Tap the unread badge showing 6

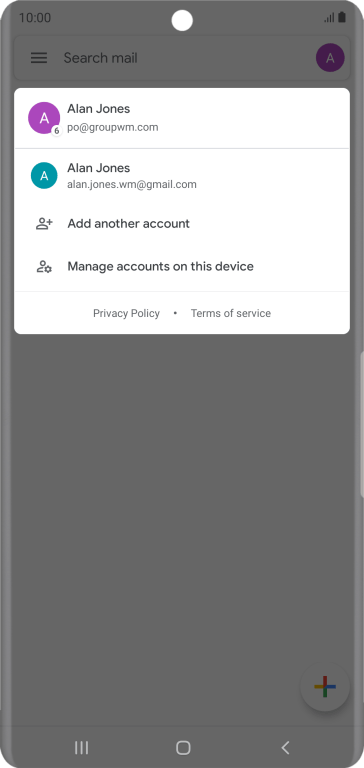[56, 131]
